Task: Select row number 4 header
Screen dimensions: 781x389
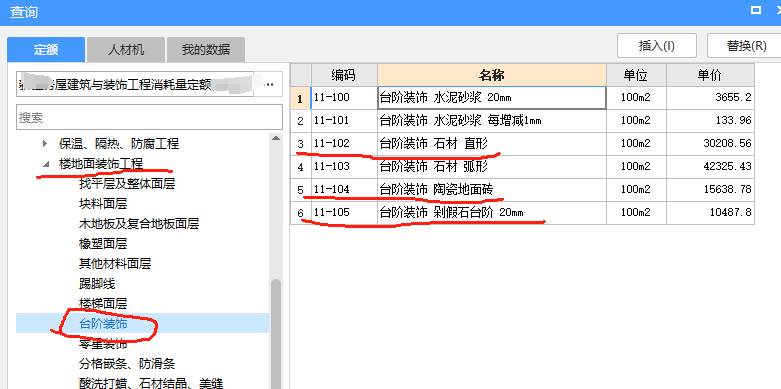Action: click(x=300, y=167)
